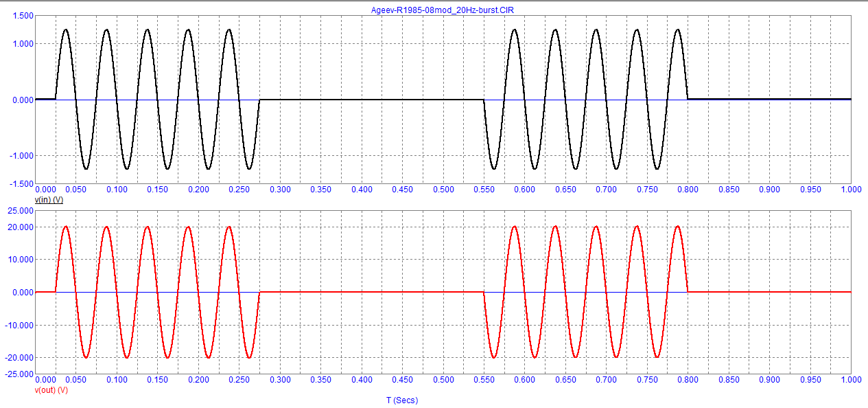This screenshot has width=868, height=408.
Task: Click -25.000 on the v(out) y-axis
Action: click(x=18, y=374)
